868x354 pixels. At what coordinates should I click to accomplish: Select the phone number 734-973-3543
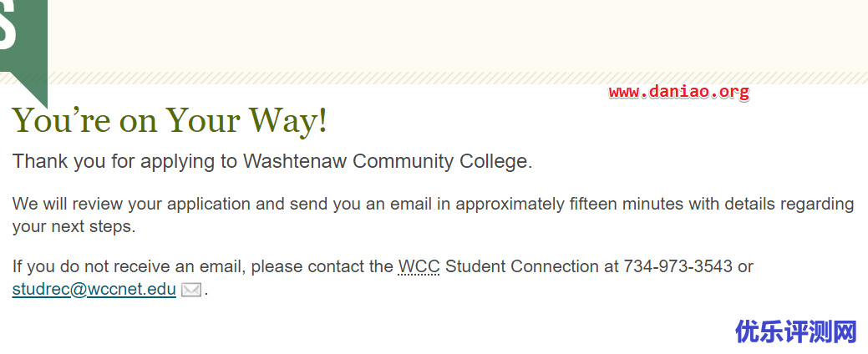tap(678, 266)
